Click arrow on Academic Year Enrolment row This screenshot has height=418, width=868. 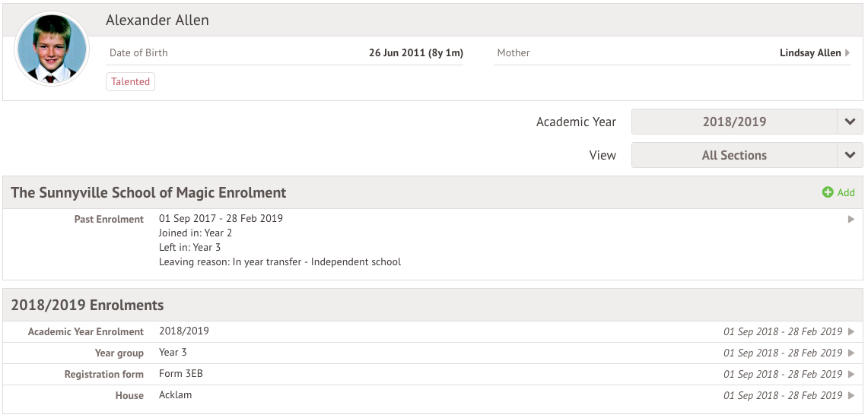[851, 332]
